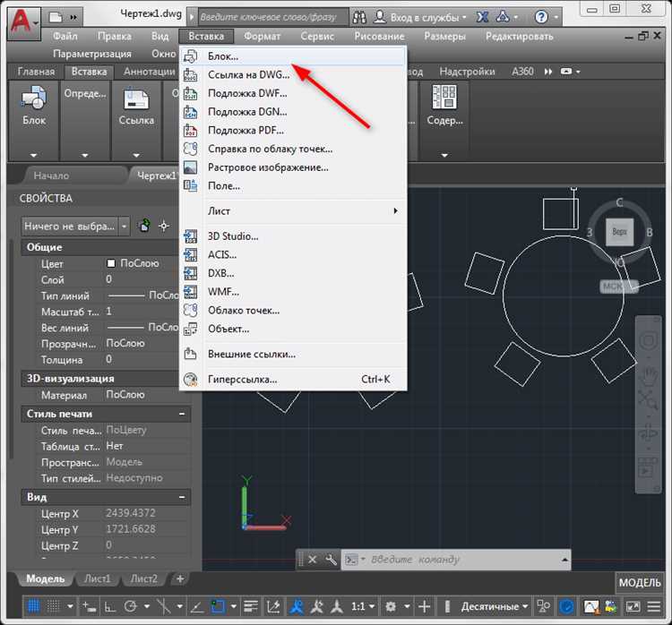The height and width of the screenshot is (625, 672).
Task: Click the Центр X value 2439.4372
Action: coord(131,513)
